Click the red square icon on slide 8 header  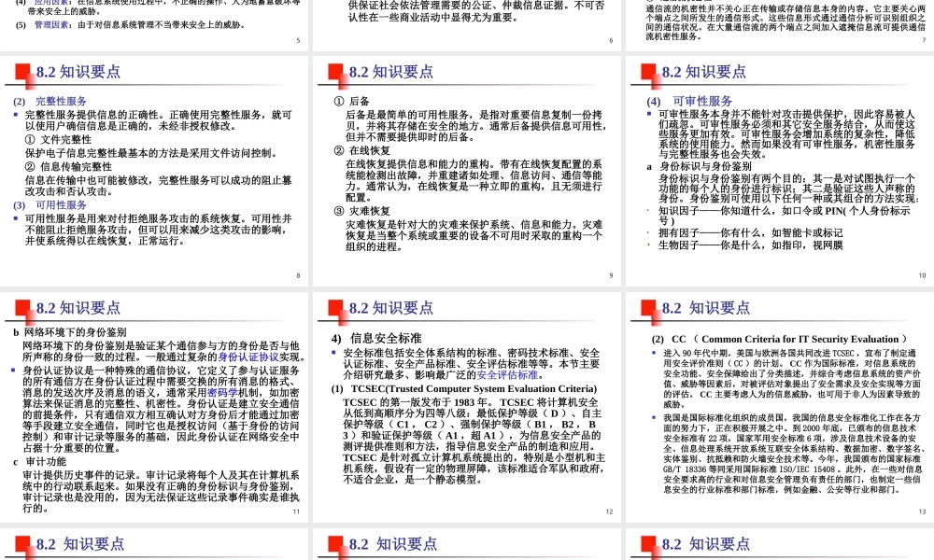click(x=21, y=69)
